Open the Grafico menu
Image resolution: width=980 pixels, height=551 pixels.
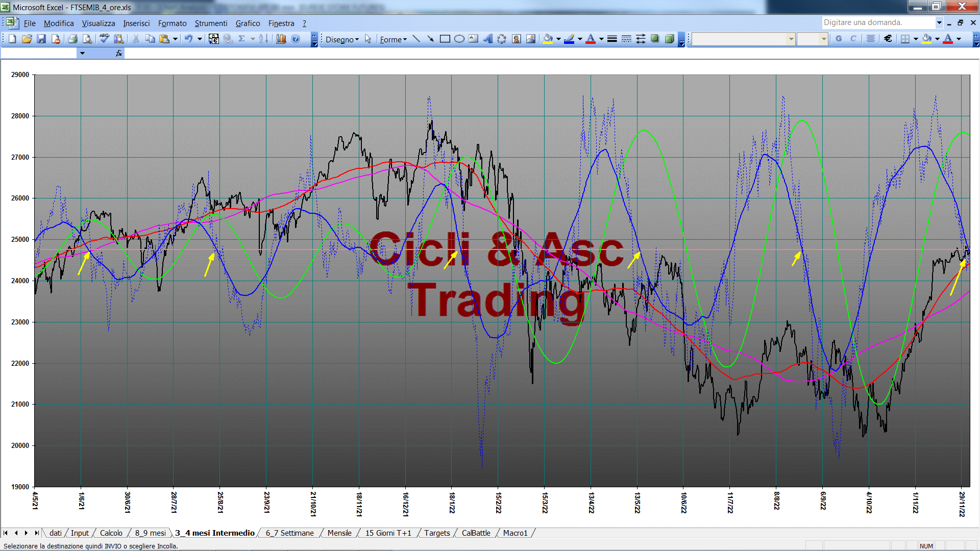(x=248, y=23)
